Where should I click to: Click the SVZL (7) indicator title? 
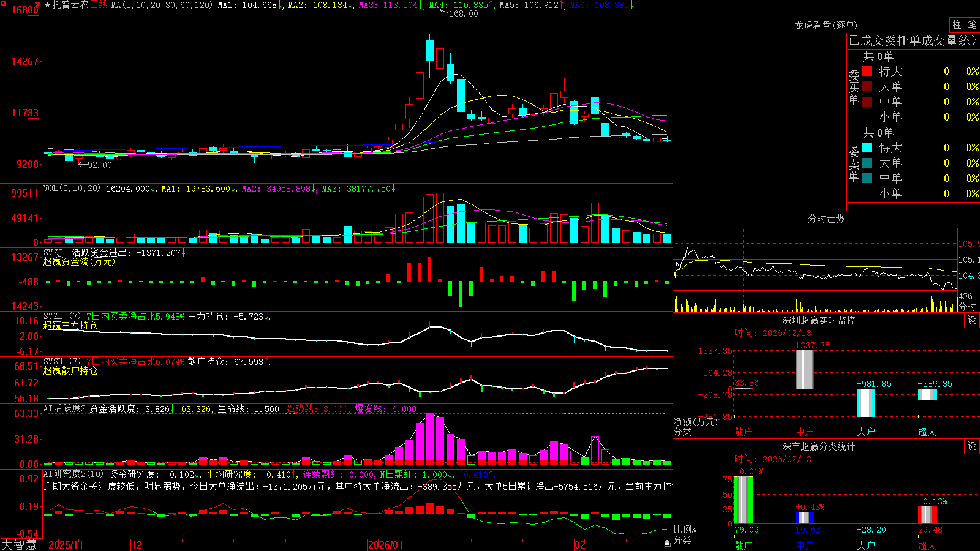pyautogui.click(x=62, y=317)
